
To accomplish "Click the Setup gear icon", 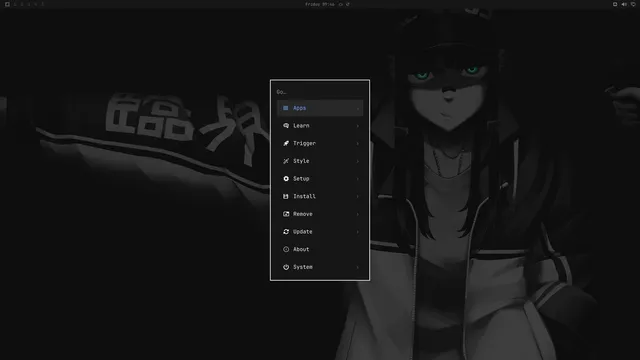I will (x=286, y=178).
